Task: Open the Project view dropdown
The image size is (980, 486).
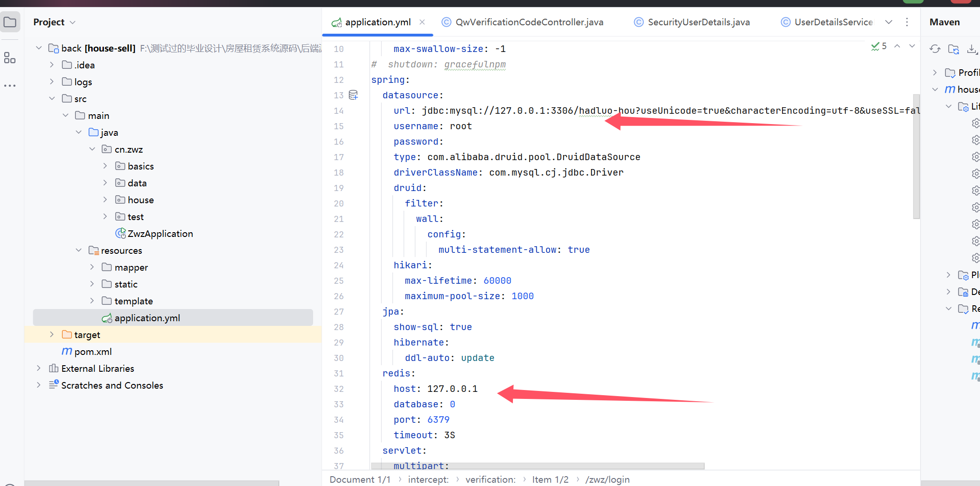Action: [x=73, y=22]
